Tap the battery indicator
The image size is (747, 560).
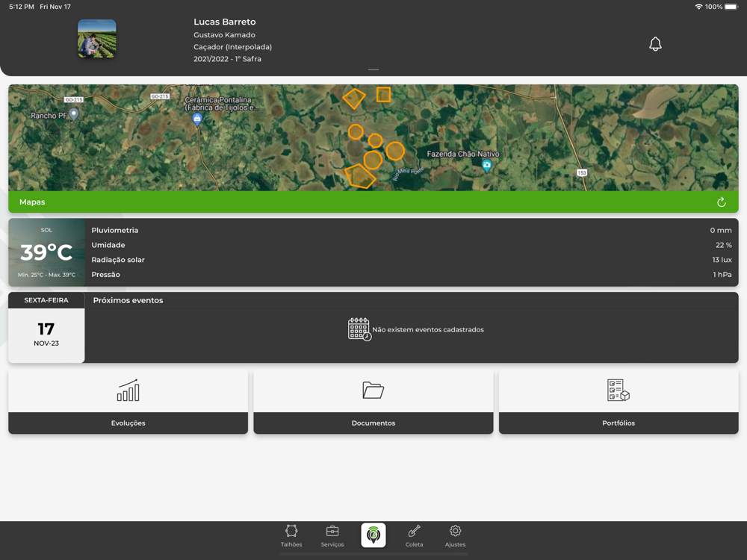731,7
